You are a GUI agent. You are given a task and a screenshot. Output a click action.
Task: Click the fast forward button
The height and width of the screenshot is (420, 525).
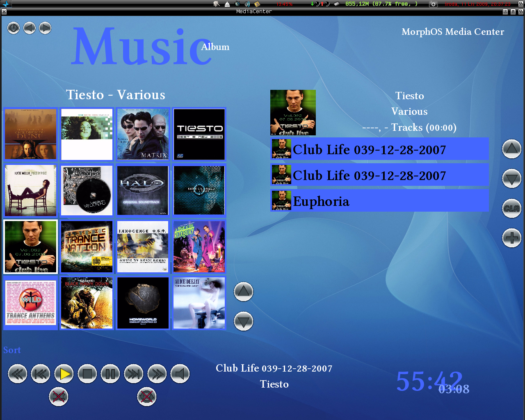pos(157,374)
